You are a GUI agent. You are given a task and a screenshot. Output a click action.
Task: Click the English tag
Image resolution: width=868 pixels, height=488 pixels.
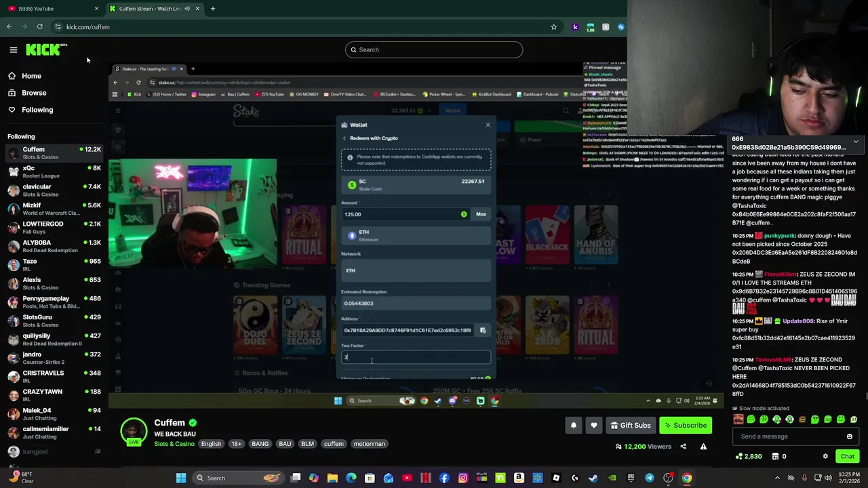coord(211,444)
